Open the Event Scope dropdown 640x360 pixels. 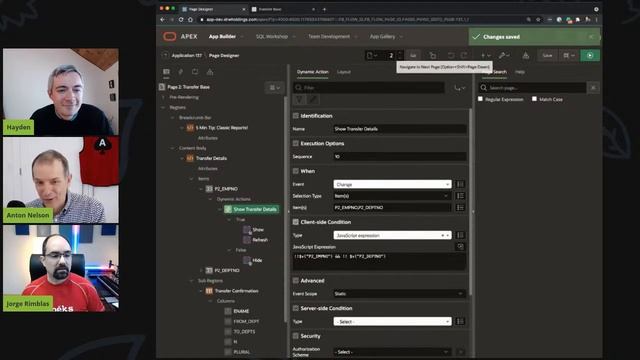click(400, 294)
